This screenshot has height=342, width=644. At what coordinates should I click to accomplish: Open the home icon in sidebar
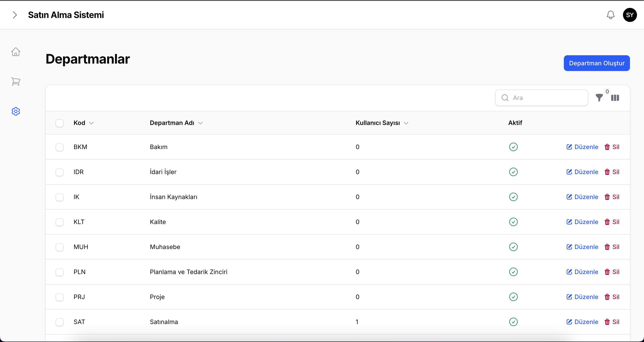[16, 52]
